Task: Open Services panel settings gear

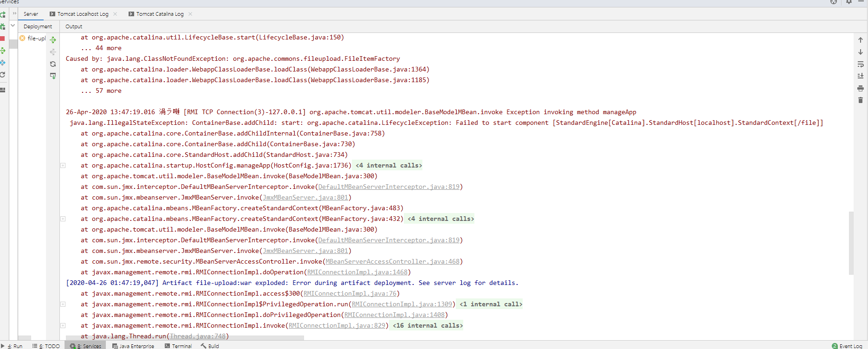Action: tap(849, 2)
